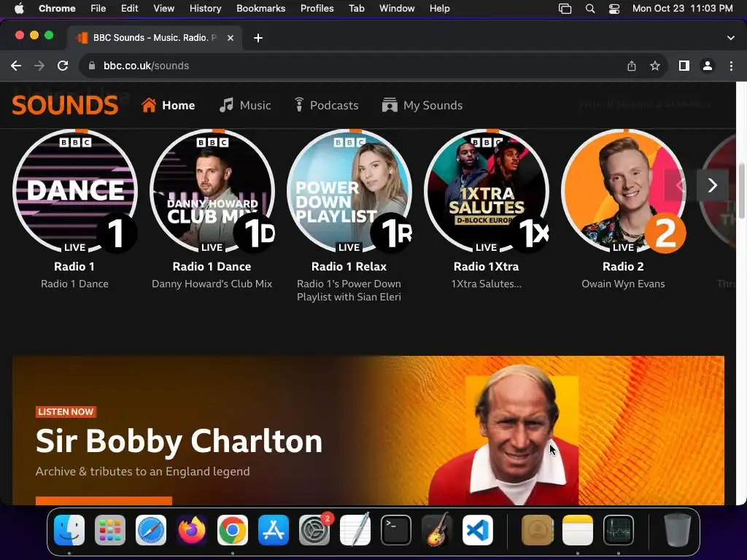
Task: Click the page vertical scrollbar
Action: 741,190
